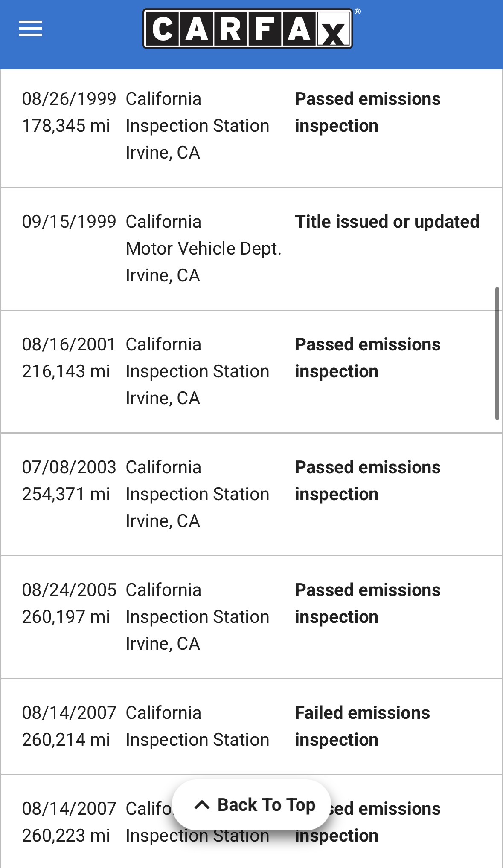Click the 260,197 mi mileage reading

66,617
